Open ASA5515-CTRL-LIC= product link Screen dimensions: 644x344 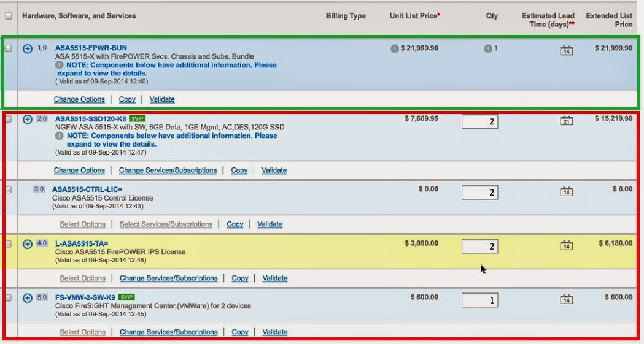pos(87,189)
